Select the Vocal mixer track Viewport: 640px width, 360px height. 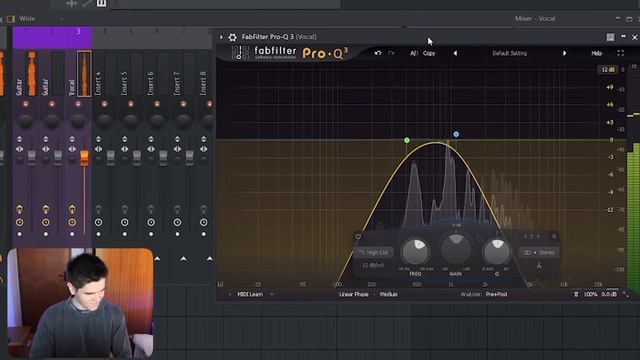tap(78, 74)
